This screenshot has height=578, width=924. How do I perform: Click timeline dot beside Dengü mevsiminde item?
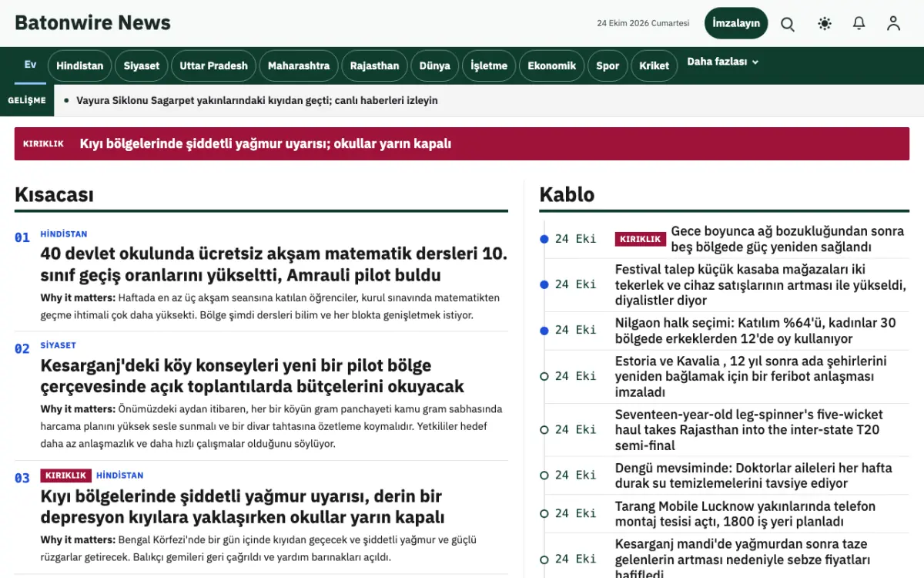coord(544,476)
